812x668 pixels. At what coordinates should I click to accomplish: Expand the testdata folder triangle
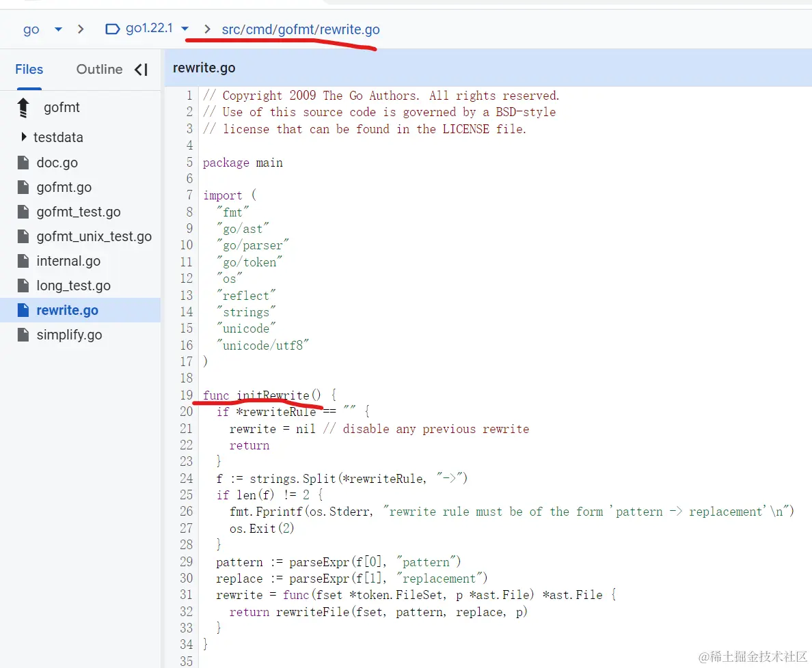(24, 137)
